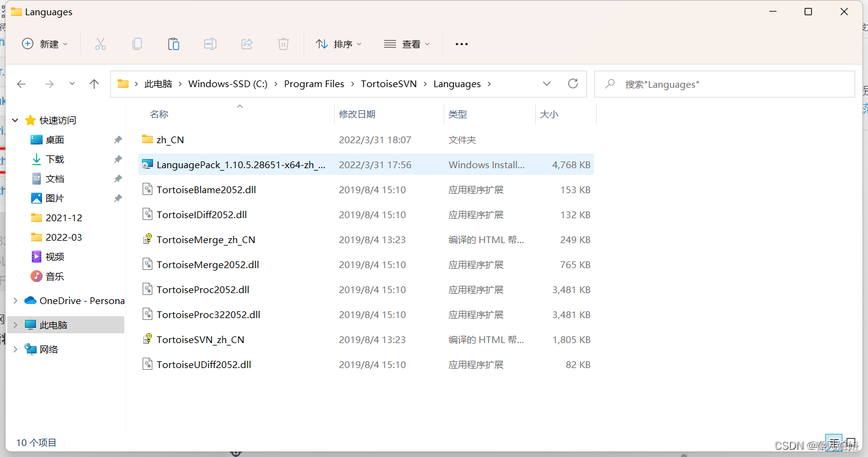Select the TortoiseSVN_zh_CN help file icon

147,339
